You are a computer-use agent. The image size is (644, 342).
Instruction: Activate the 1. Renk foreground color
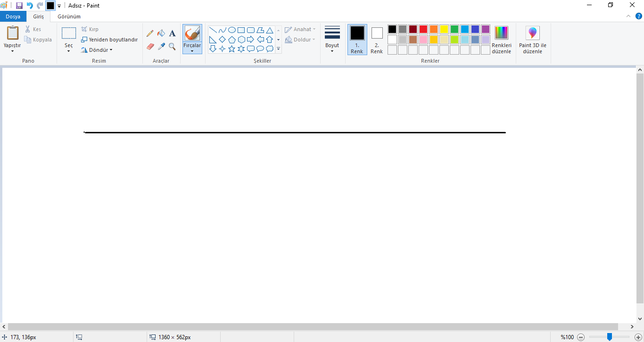coord(357,40)
